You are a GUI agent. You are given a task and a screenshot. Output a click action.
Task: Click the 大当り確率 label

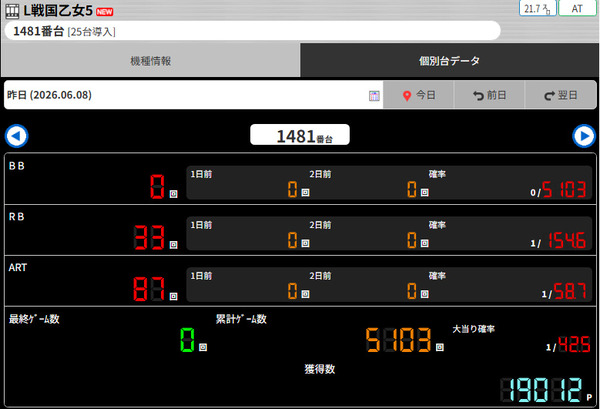pos(474,329)
